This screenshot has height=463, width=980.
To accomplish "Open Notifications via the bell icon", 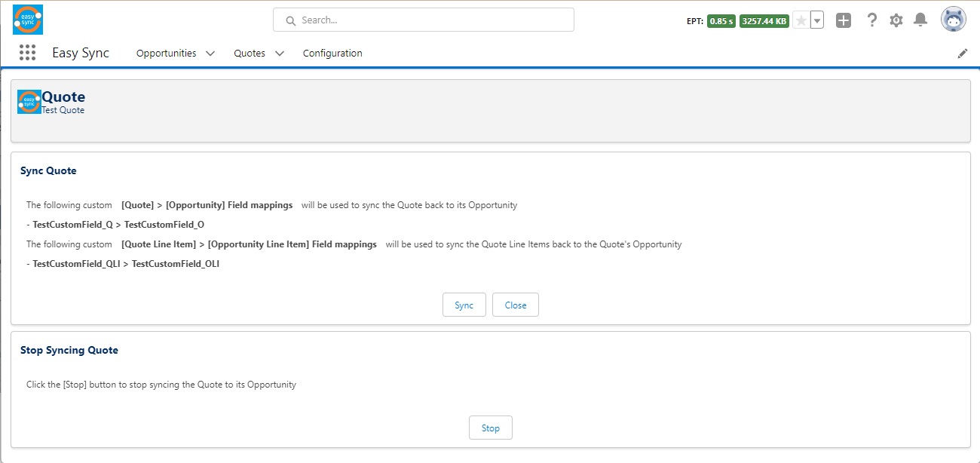I will tap(920, 20).
